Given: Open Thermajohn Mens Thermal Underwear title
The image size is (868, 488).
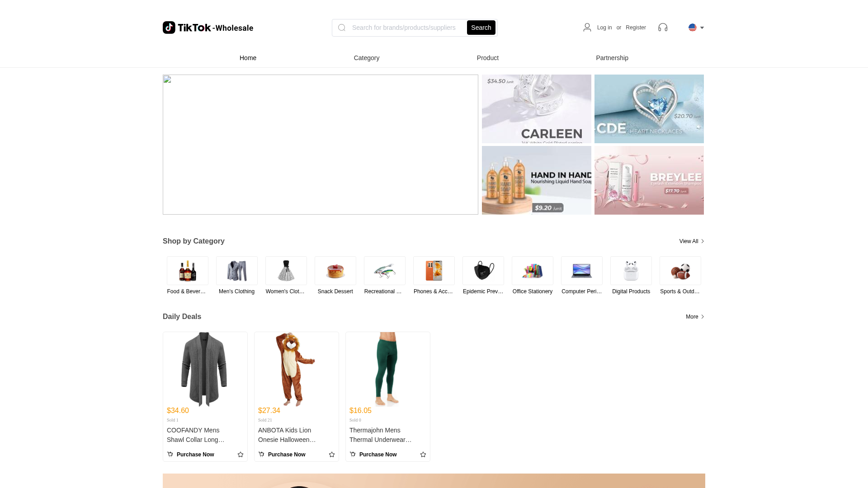Looking at the screenshot, I should 381,435.
